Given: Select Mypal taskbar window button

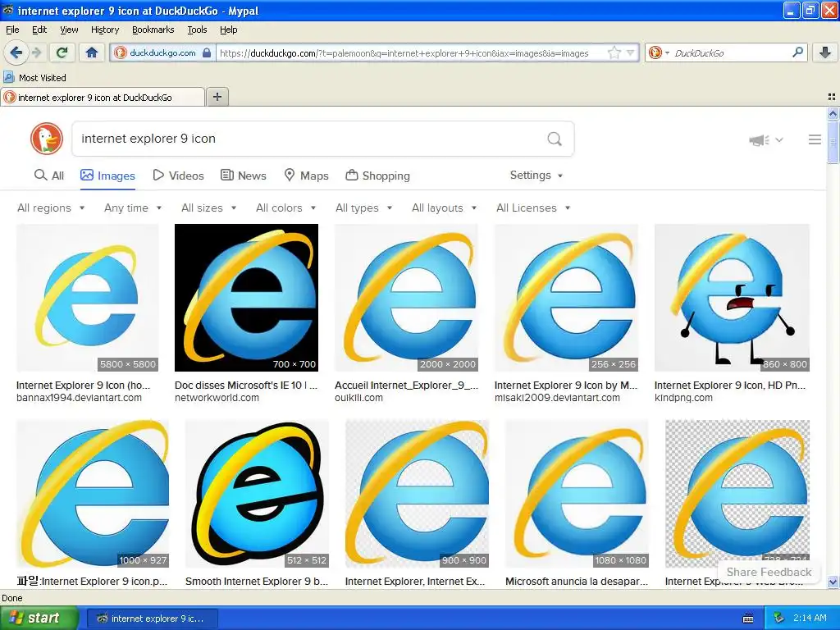Looking at the screenshot, I should (153, 619).
